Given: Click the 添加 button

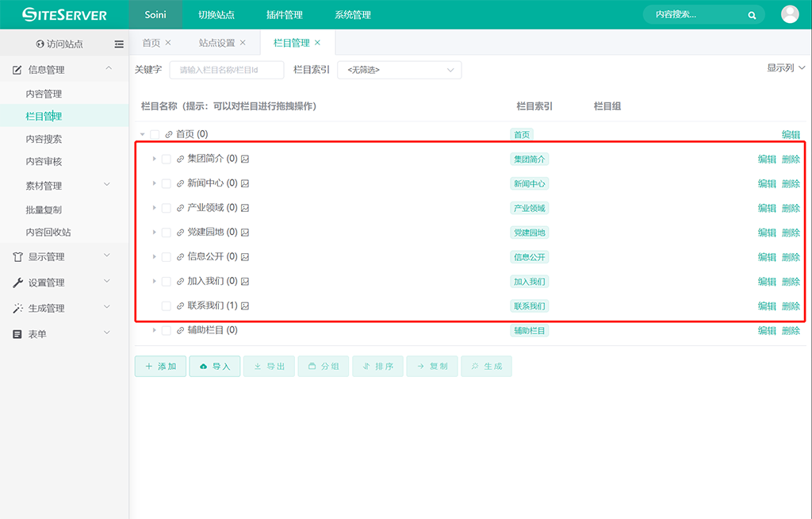Looking at the screenshot, I should coord(160,367).
